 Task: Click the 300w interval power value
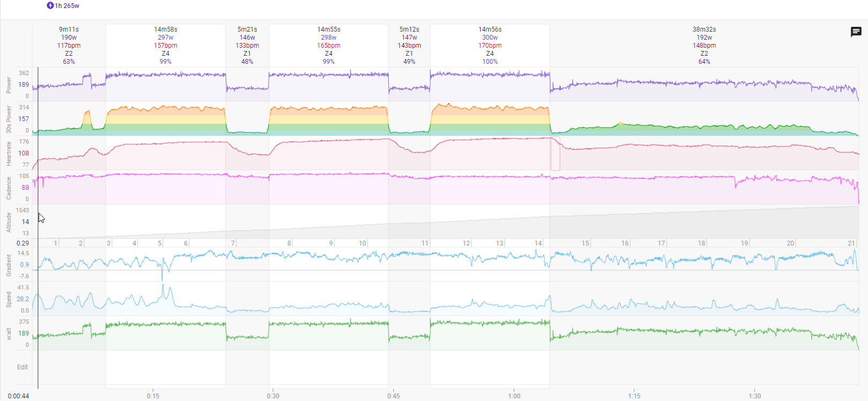pos(490,38)
